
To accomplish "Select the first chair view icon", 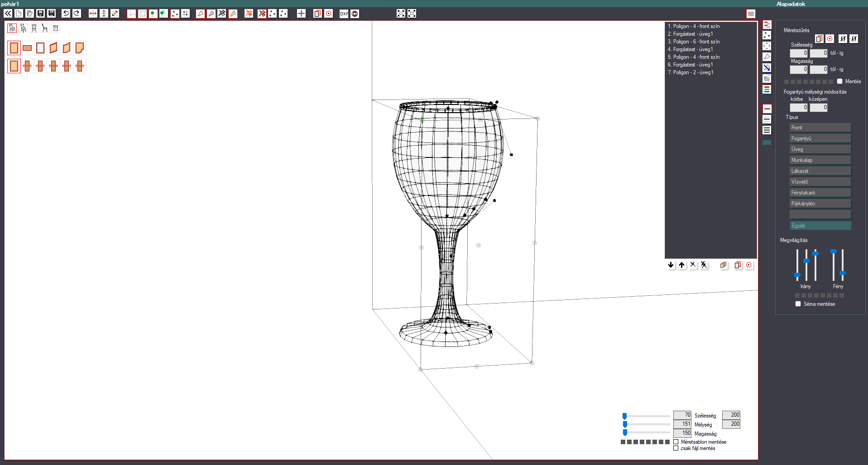I will [12, 28].
